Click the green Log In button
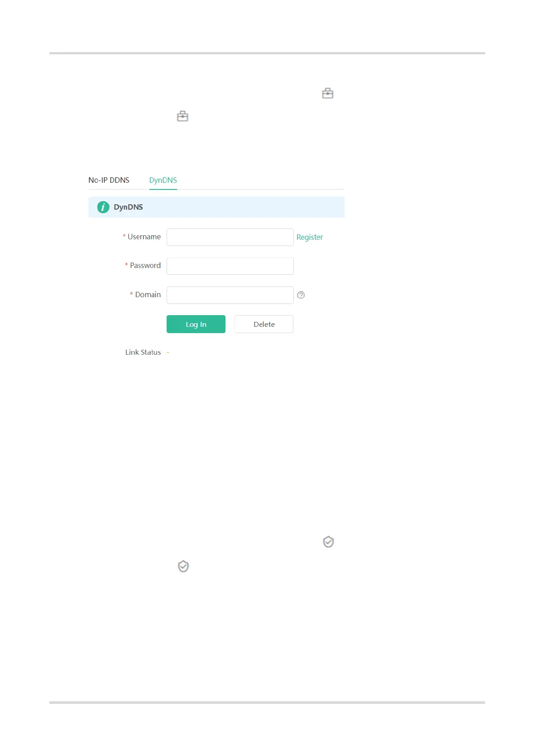This screenshot has width=535, height=756. (x=196, y=324)
